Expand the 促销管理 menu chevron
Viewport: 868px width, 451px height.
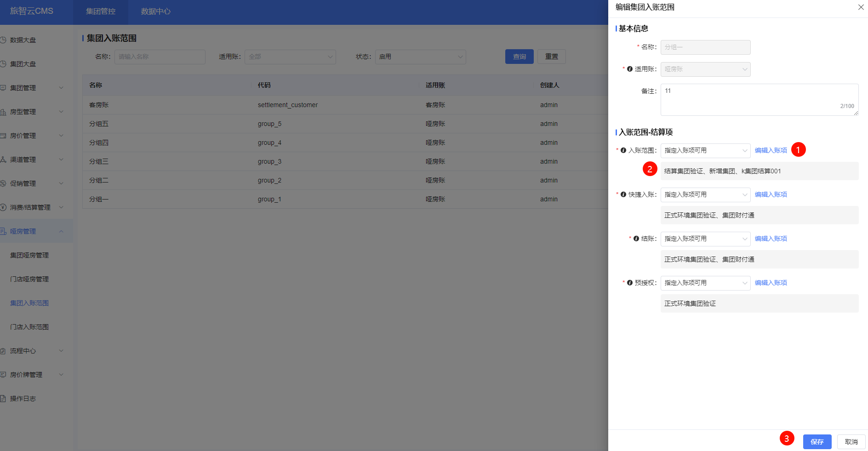click(61, 183)
